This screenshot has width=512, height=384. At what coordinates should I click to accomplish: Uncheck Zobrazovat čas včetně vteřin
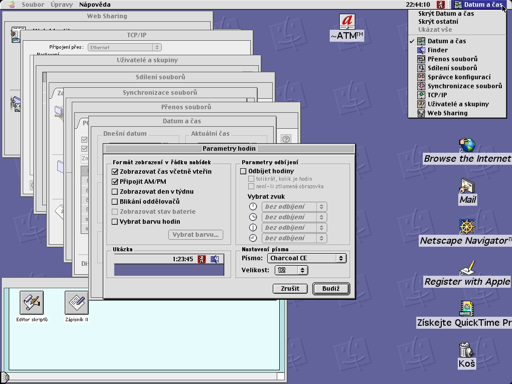click(x=115, y=172)
